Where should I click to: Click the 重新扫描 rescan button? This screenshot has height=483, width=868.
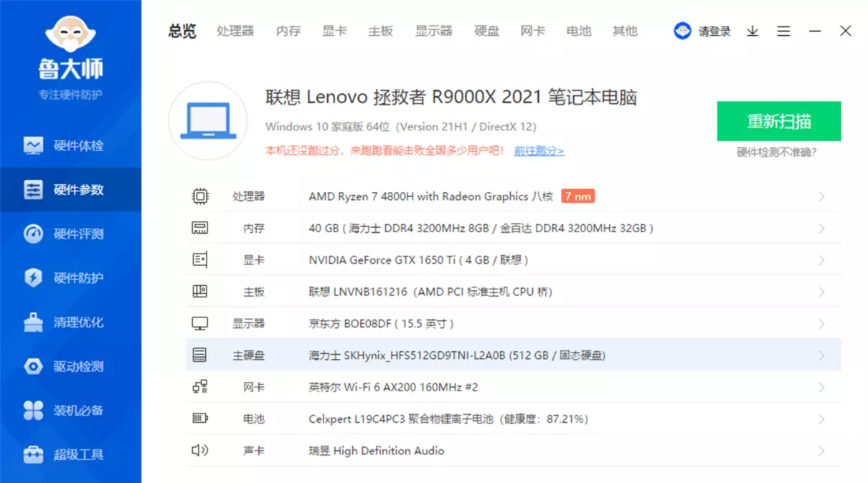[779, 121]
